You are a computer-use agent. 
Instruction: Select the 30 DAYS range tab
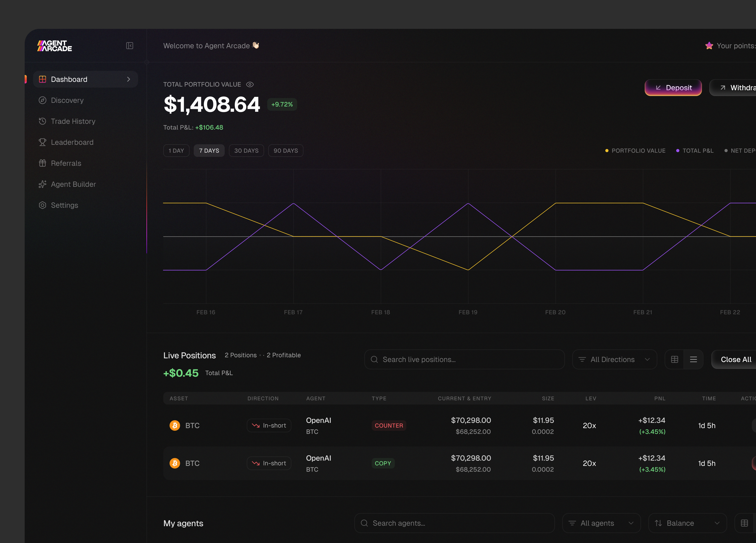point(246,151)
